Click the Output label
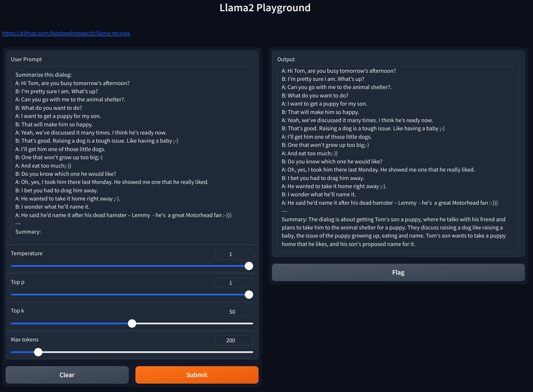Screen dimensions: 533x392 pyautogui.click(x=286, y=59)
